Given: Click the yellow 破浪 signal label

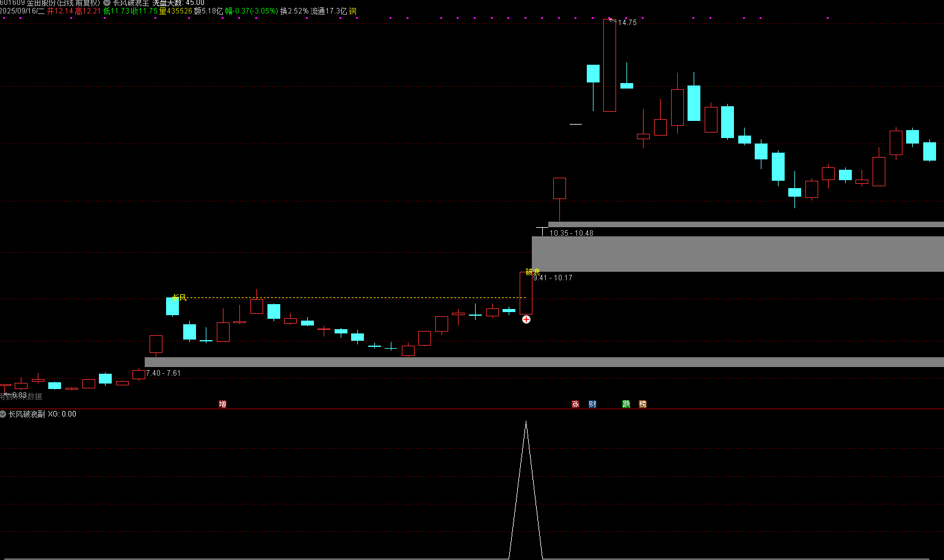Looking at the screenshot, I should point(532,272).
